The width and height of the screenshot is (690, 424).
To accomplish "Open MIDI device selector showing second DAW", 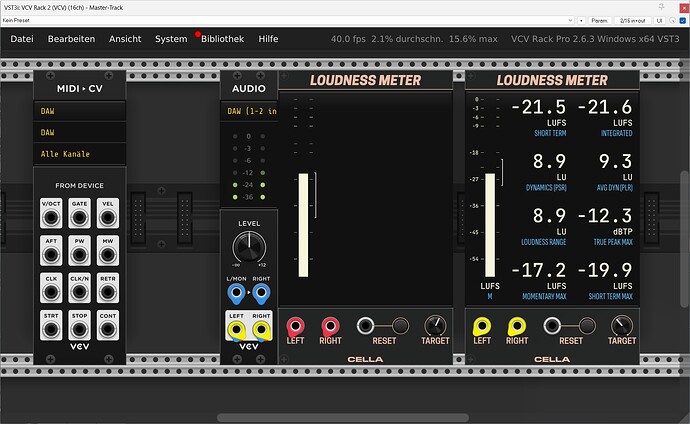I will coord(80,132).
